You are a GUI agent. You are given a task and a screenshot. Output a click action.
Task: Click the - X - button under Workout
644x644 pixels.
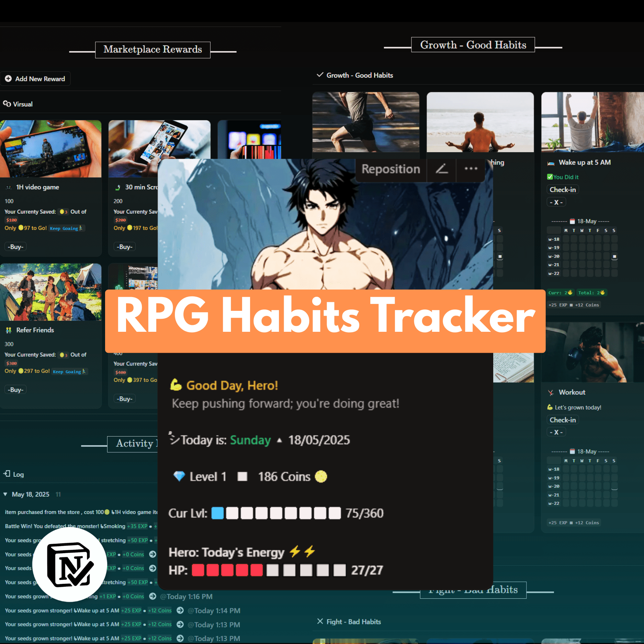coord(556,432)
